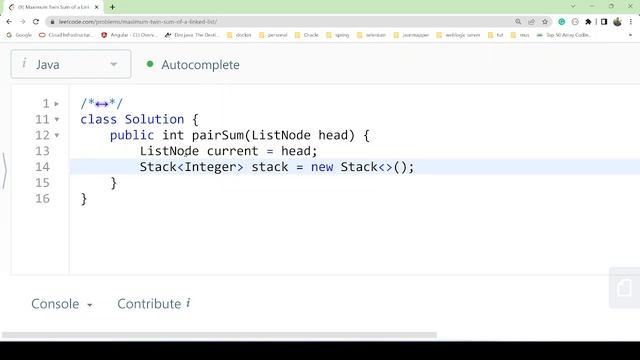Click the language info icon beside Java

click(x=24, y=63)
